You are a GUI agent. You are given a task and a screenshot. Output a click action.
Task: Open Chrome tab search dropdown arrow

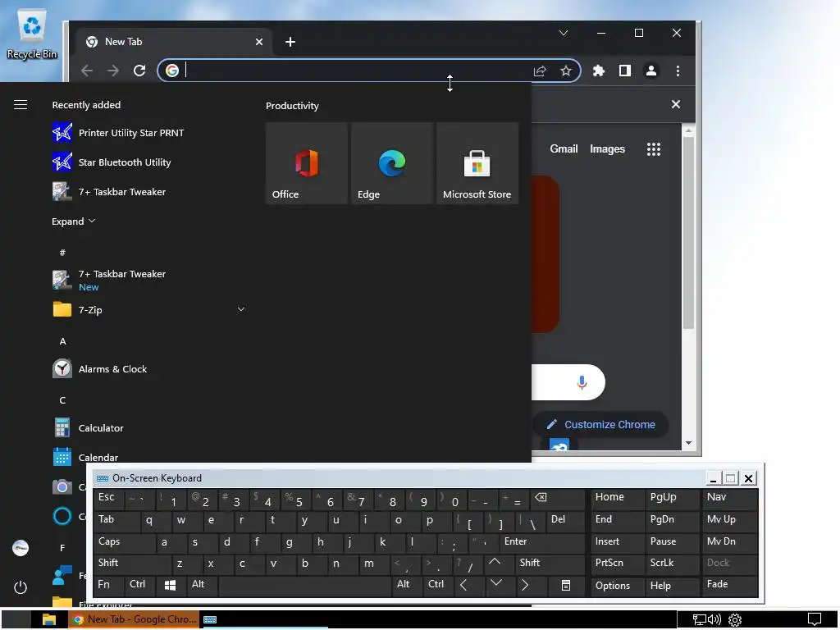(563, 33)
